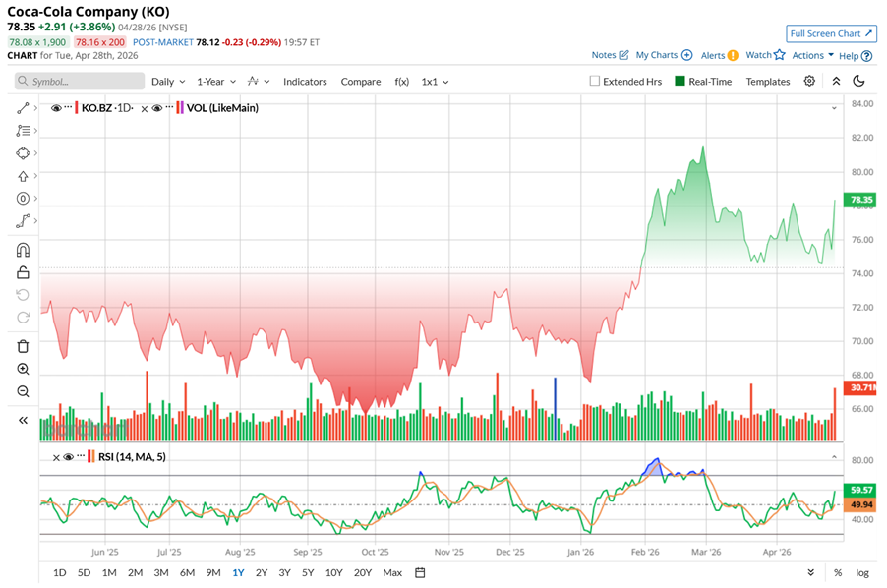Open the circled-number label tool
887x588 pixels.
[23, 199]
